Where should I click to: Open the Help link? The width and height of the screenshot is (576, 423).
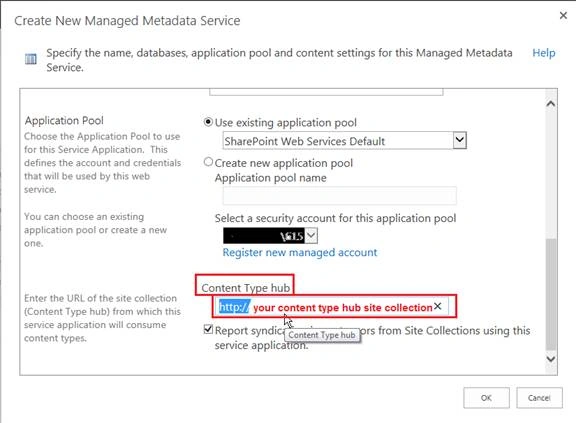[544, 53]
